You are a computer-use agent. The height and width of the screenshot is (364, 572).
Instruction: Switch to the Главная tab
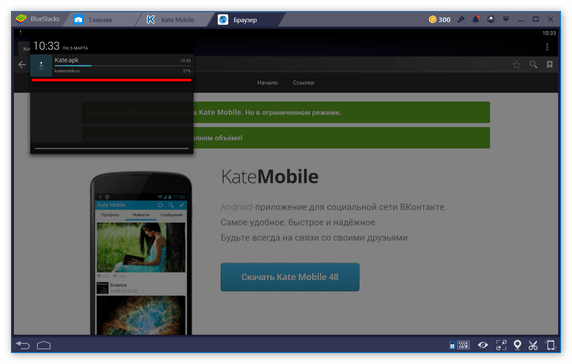point(100,20)
